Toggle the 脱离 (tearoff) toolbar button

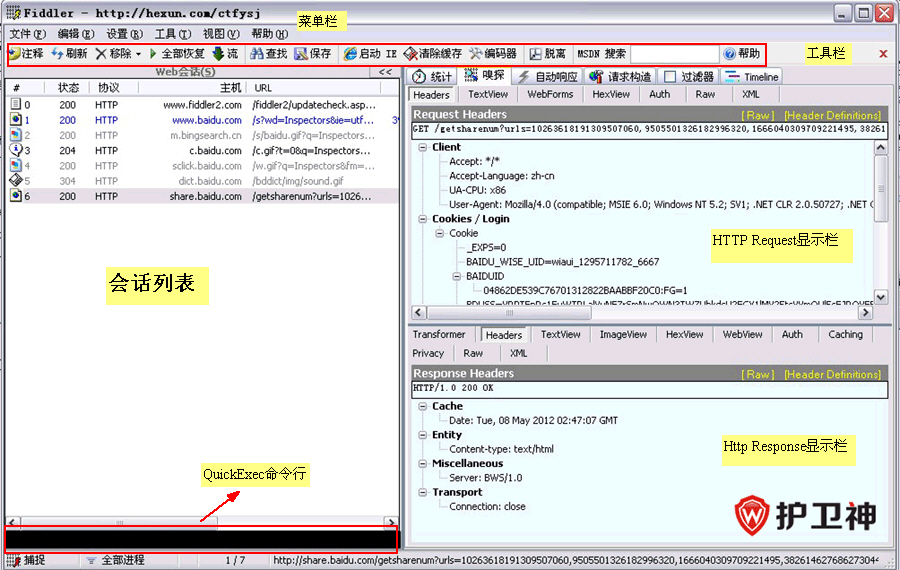point(536,53)
